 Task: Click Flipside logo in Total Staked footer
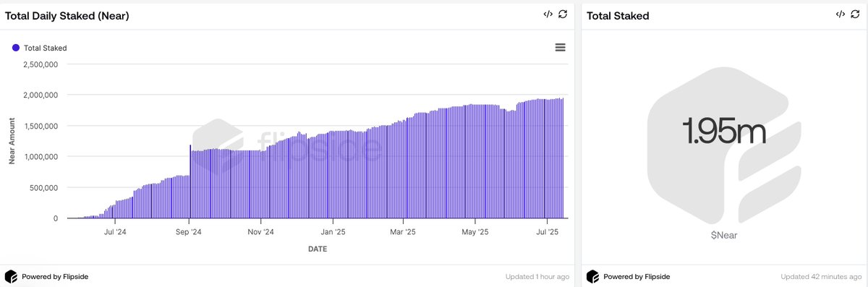(x=592, y=276)
